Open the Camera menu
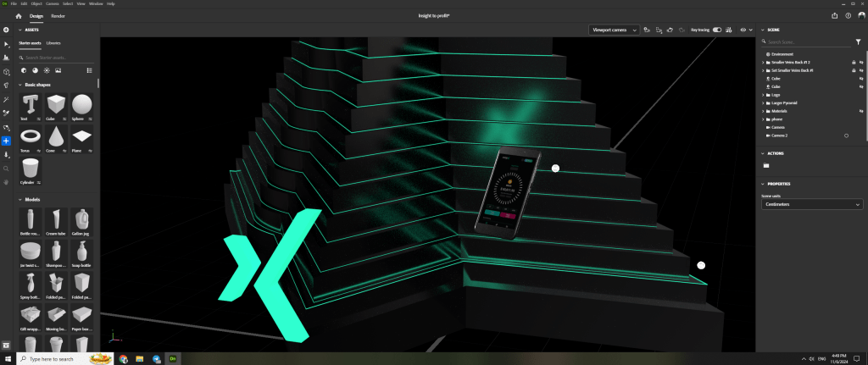This screenshot has height=365, width=868. 53,3
